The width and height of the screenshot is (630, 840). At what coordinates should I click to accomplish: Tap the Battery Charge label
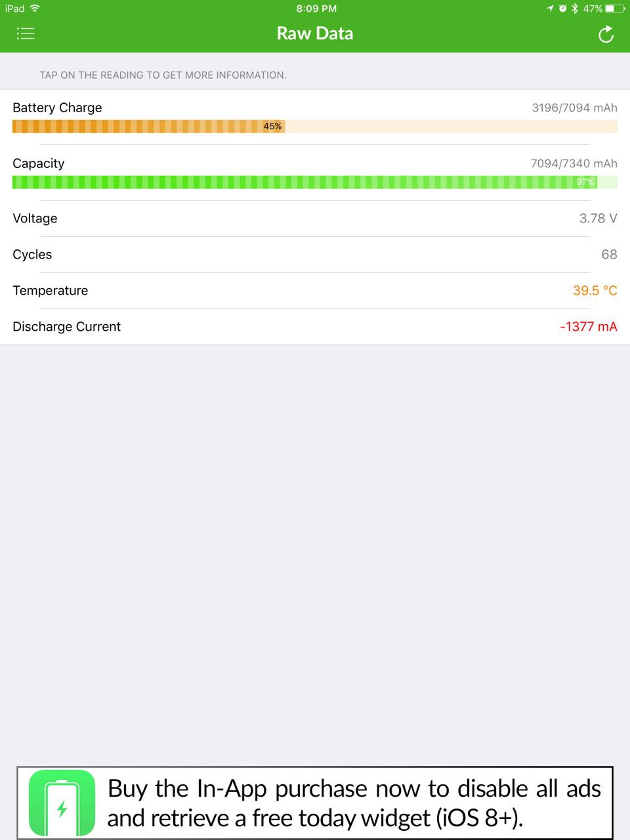pos(57,108)
